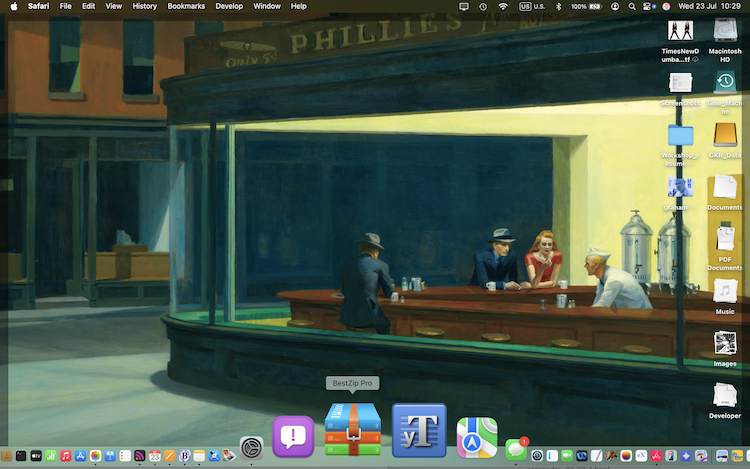Launch Pages from the Dock

tap(169, 456)
